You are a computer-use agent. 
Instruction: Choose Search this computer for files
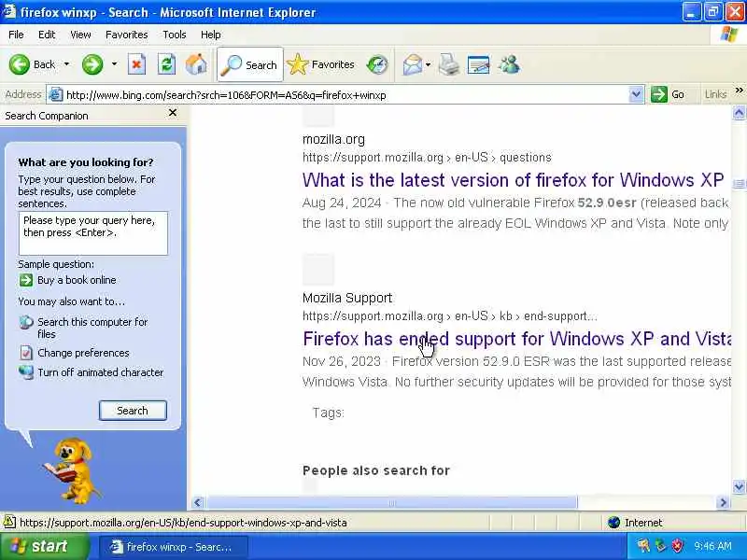click(92, 328)
